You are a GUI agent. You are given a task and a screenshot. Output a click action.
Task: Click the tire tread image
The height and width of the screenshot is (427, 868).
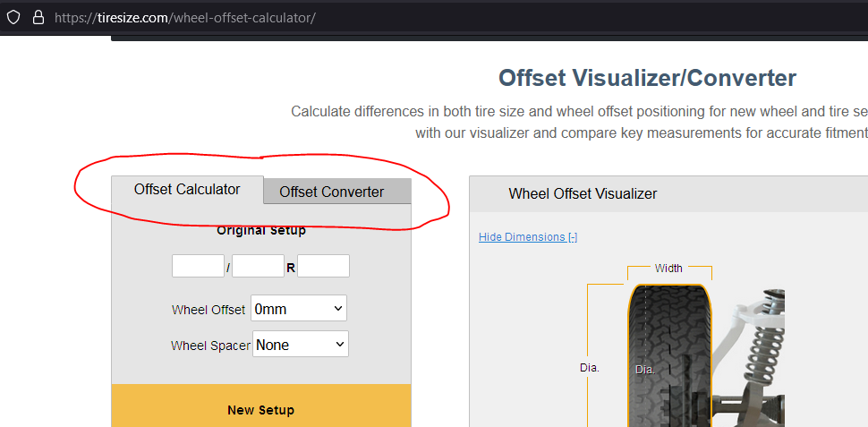(669, 358)
